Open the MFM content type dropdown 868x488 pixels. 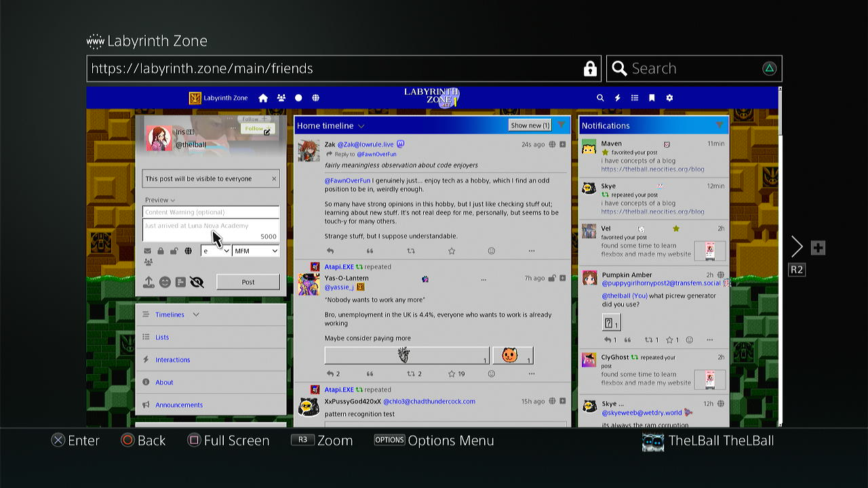[256, 251]
